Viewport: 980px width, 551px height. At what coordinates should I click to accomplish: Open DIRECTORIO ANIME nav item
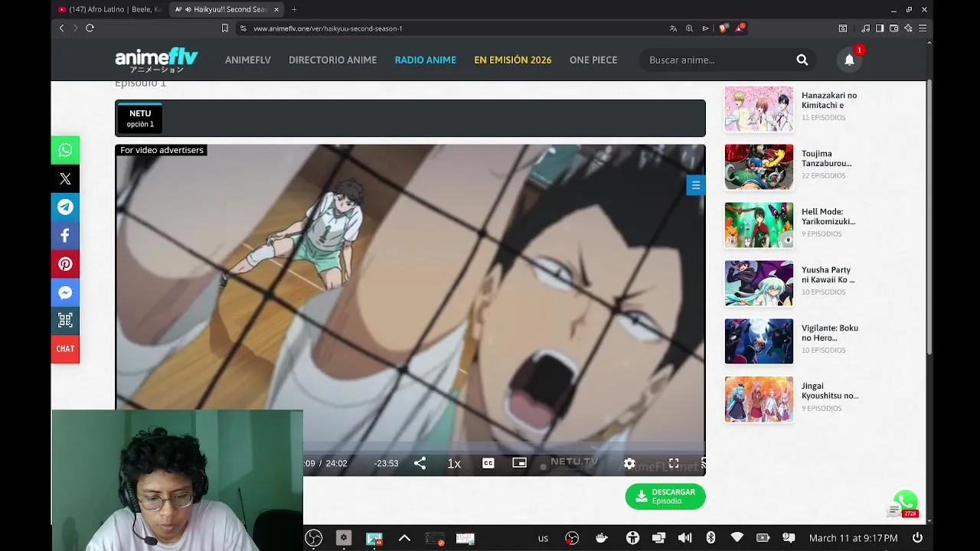(x=332, y=60)
